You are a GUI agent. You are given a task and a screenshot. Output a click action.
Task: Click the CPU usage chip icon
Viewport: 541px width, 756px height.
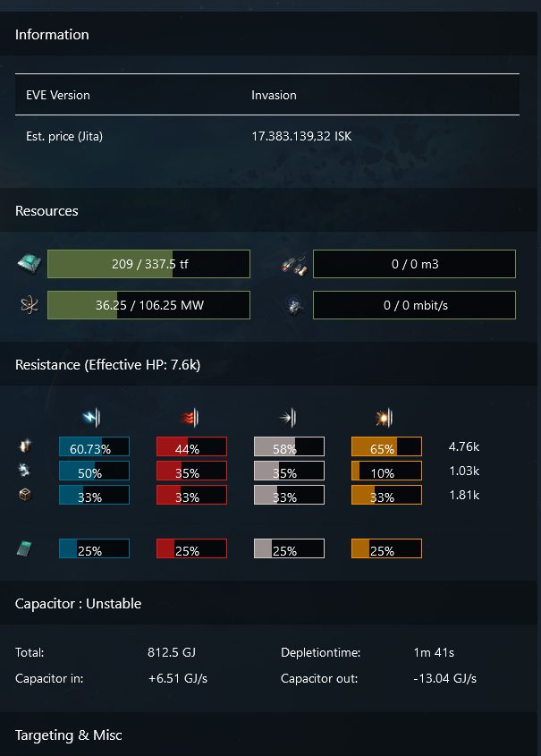[x=29, y=260]
